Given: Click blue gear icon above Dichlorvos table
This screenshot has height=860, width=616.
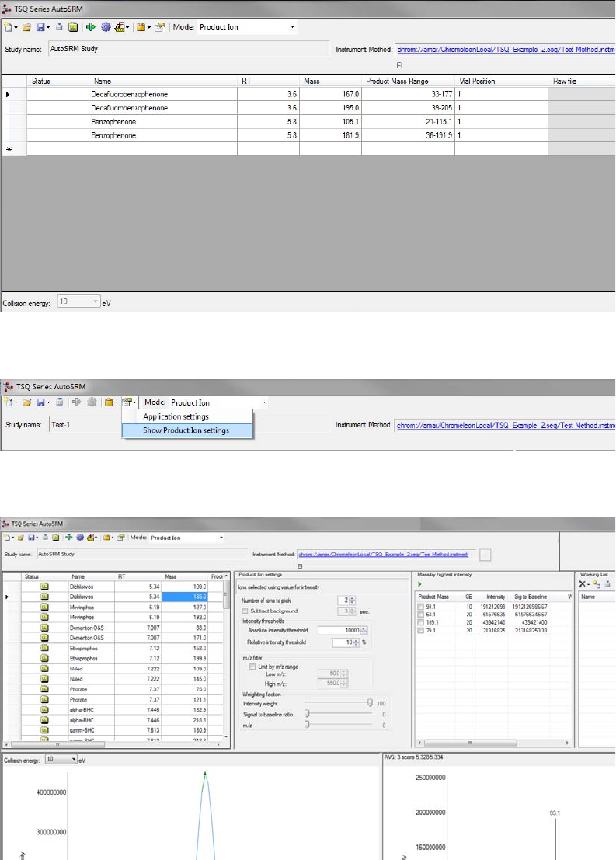Looking at the screenshot, I should (x=80, y=538).
